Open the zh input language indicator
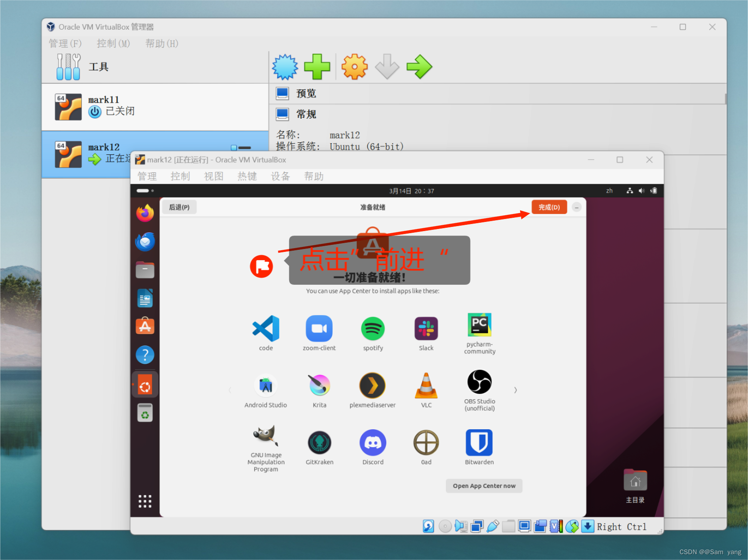 pyautogui.click(x=609, y=191)
